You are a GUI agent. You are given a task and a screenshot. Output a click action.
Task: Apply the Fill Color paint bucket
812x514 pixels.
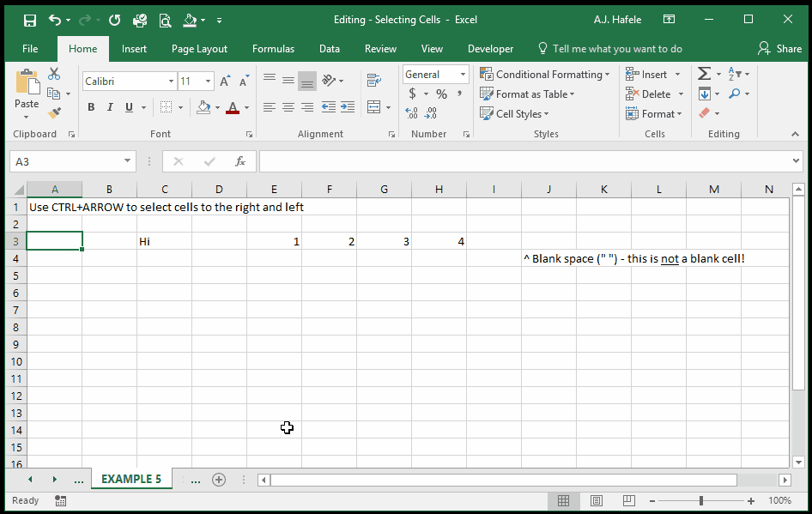coord(203,107)
